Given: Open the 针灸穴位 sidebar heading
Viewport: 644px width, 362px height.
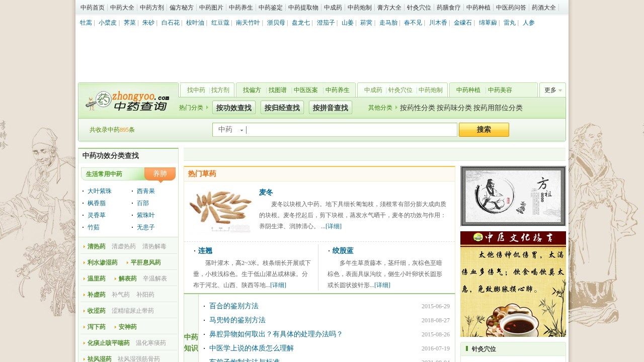Looking at the screenshot, I should tap(484, 349).
